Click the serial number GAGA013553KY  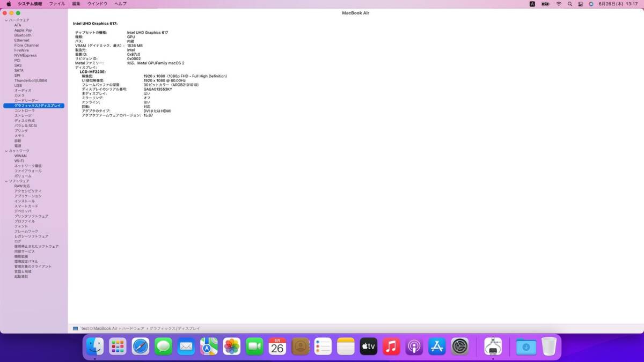(x=158, y=89)
